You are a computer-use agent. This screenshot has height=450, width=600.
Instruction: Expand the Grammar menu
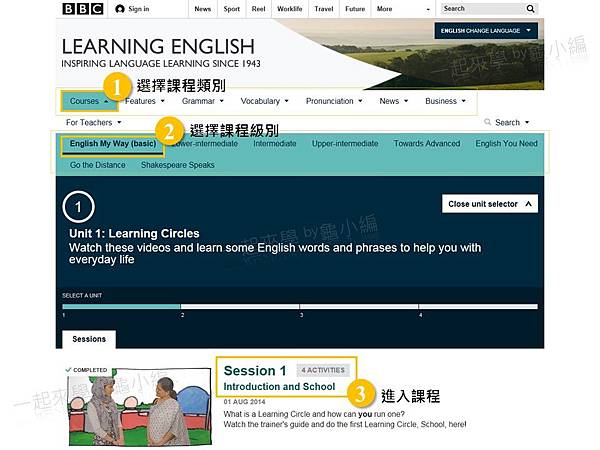pyautogui.click(x=202, y=101)
